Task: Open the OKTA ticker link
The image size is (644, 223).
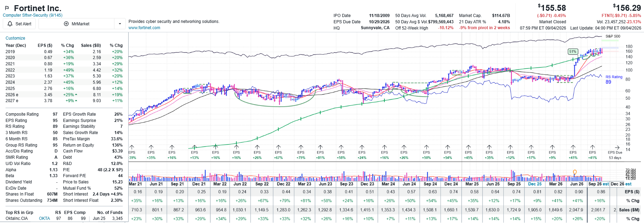Action: pos(44,218)
